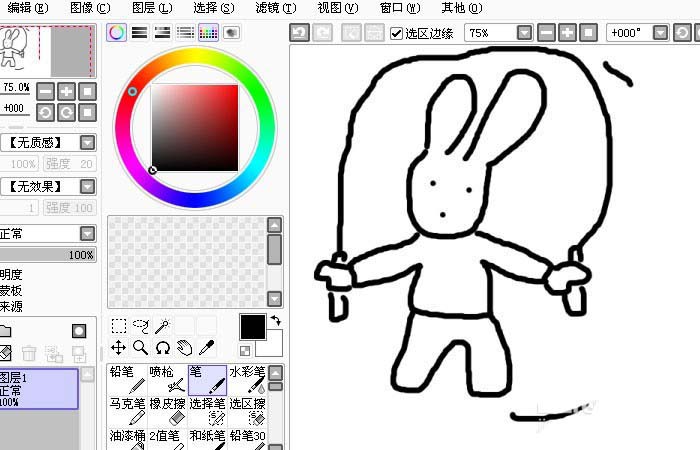Viewport: 700px width, 450px height.
Task: Choose the rotate canvas tool
Action: pos(162,347)
